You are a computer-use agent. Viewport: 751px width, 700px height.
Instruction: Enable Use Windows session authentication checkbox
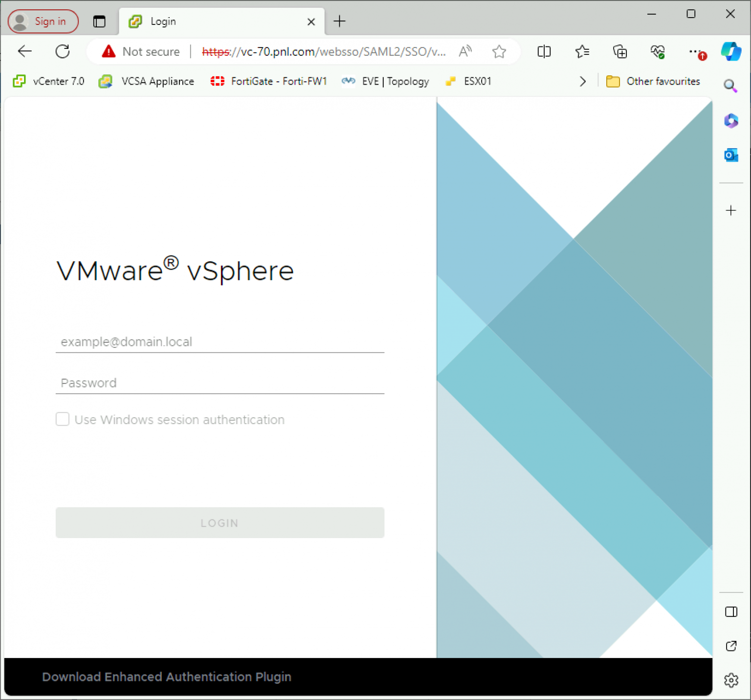point(63,419)
